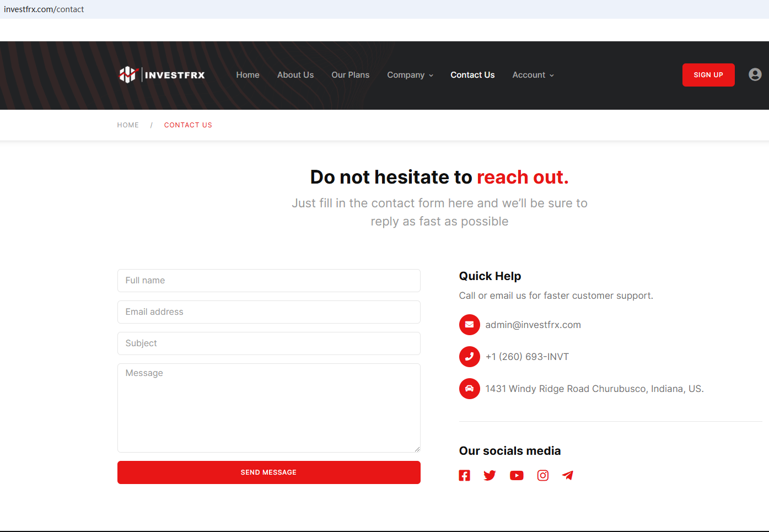This screenshot has height=532, width=769.
Task: Expand the Company dropdown menu
Action: (410, 75)
